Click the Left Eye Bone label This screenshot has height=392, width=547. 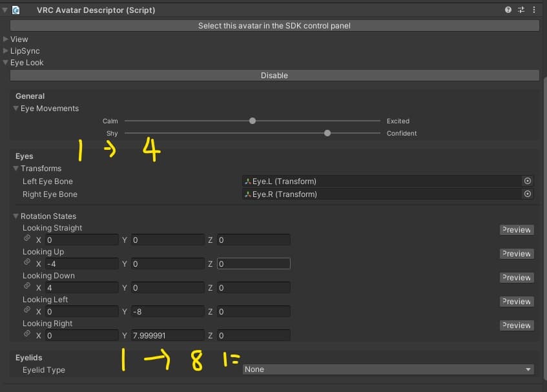click(x=47, y=181)
